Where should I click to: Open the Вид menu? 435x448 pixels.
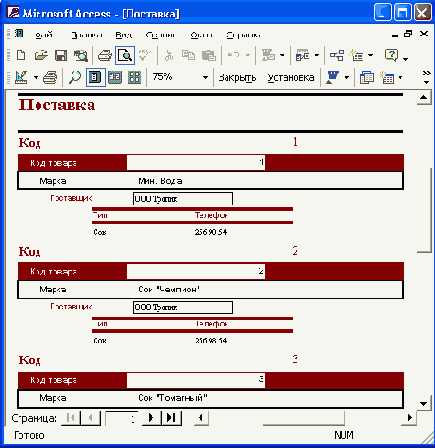click(124, 35)
